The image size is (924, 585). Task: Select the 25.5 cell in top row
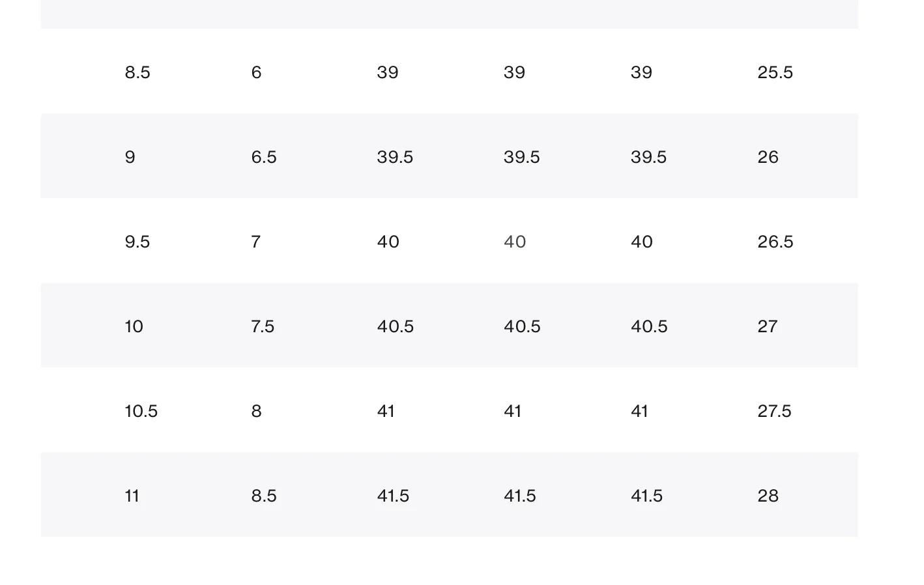point(775,72)
